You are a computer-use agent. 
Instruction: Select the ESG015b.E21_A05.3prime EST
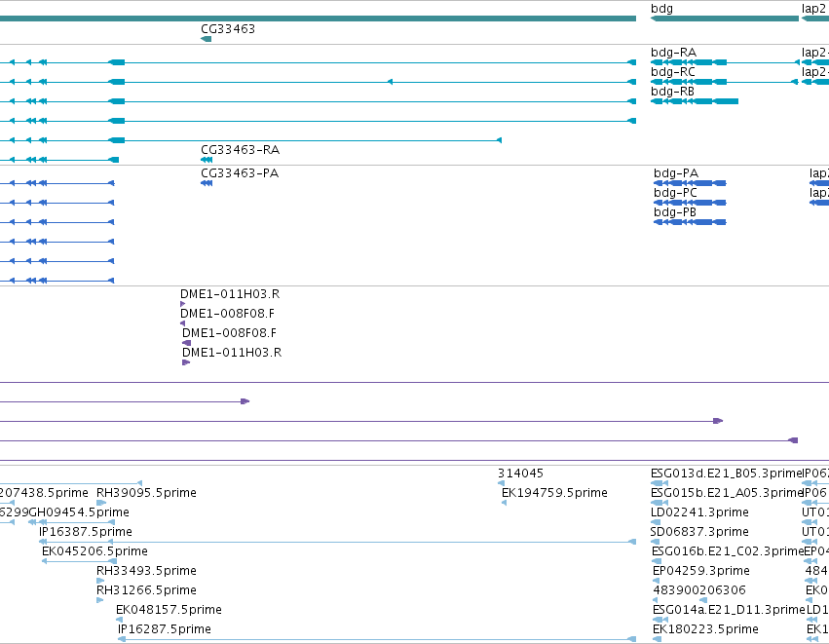tap(659, 503)
